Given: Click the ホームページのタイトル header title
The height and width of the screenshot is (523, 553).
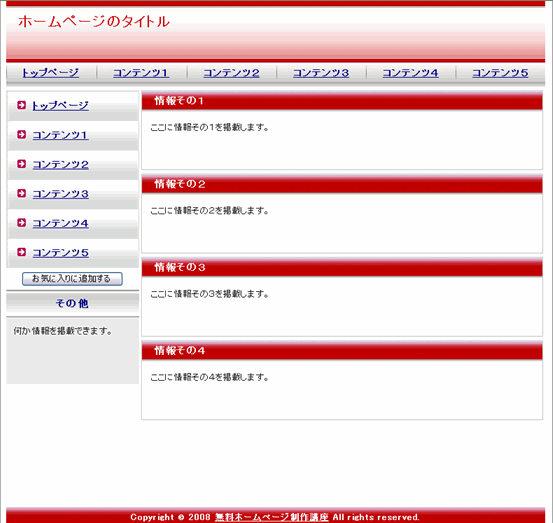Looking at the screenshot, I should [94, 22].
